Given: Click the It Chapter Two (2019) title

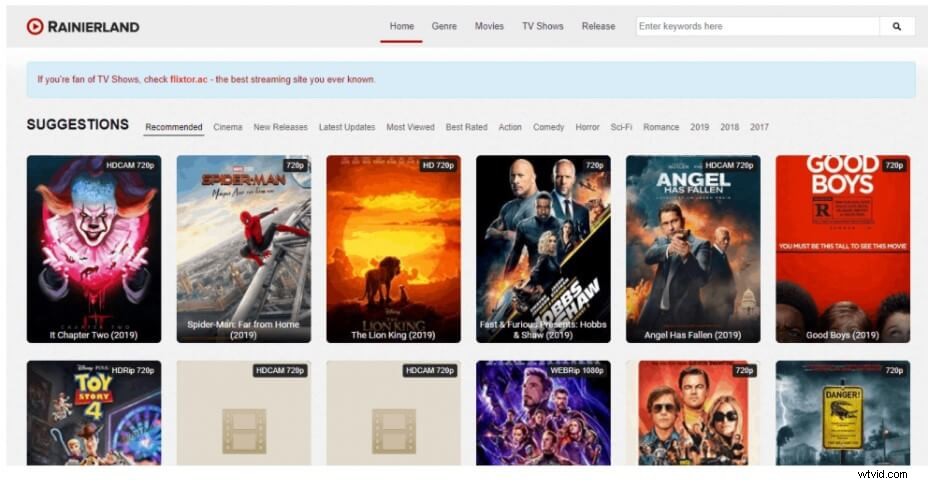Looking at the screenshot, I should pyautogui.click(x=94, y=335).
